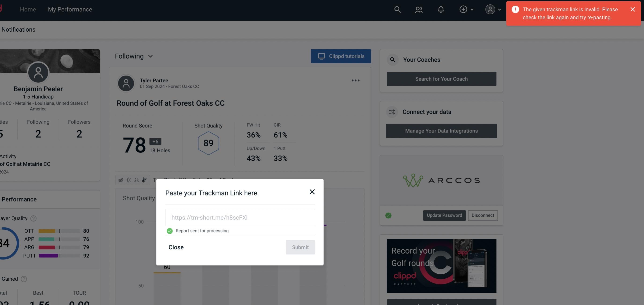Click the user profile avatar icon
The height and width of the screenshot is (305, 644).
[490, 9]
